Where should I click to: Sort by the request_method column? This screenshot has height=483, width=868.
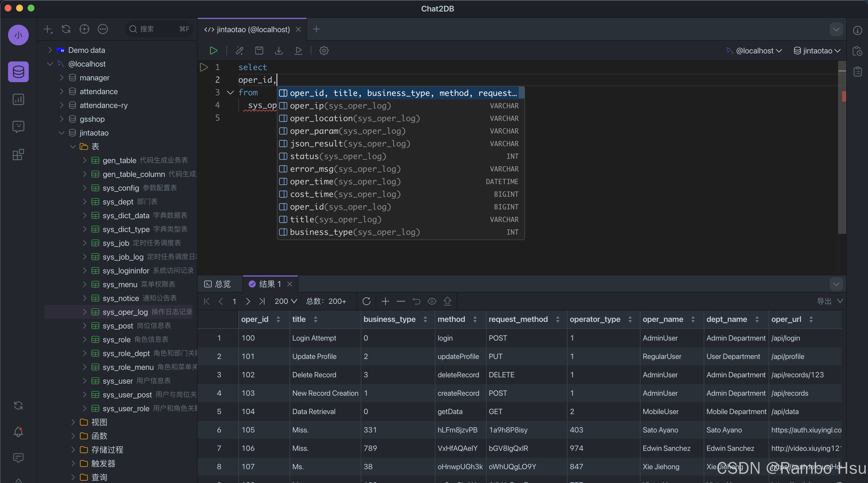558,319
